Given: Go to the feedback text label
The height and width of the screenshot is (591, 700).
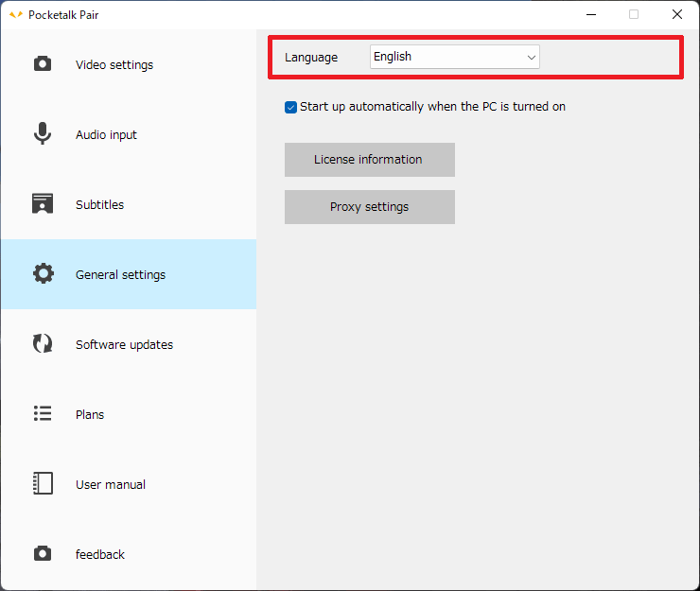Looking at the screenshot, I should pyautogui.click(x=100, y=555).
